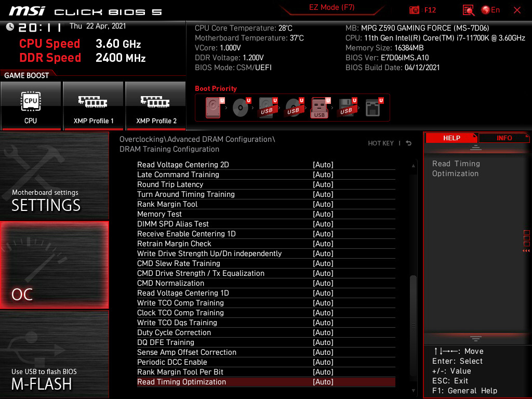Change the Round Trip Latency [Auto] value
The width and height of the screenshot is (532, 399).
click(323, 184)
